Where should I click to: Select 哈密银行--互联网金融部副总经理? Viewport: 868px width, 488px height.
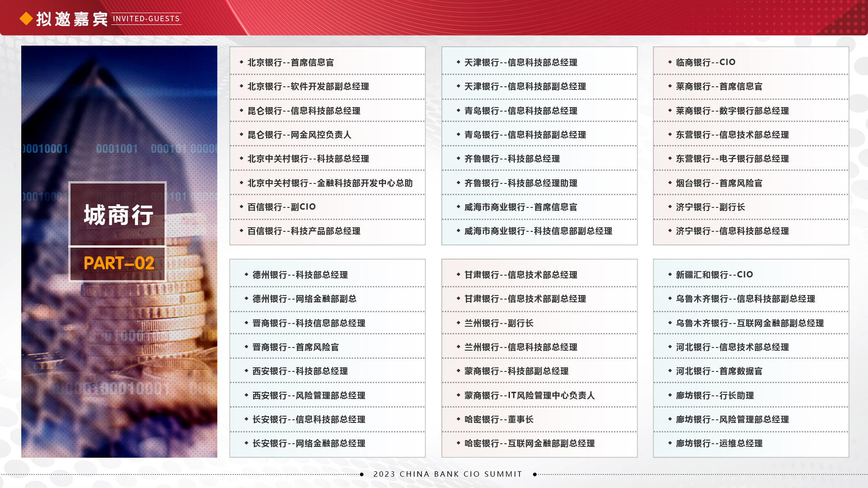point(530,443)
